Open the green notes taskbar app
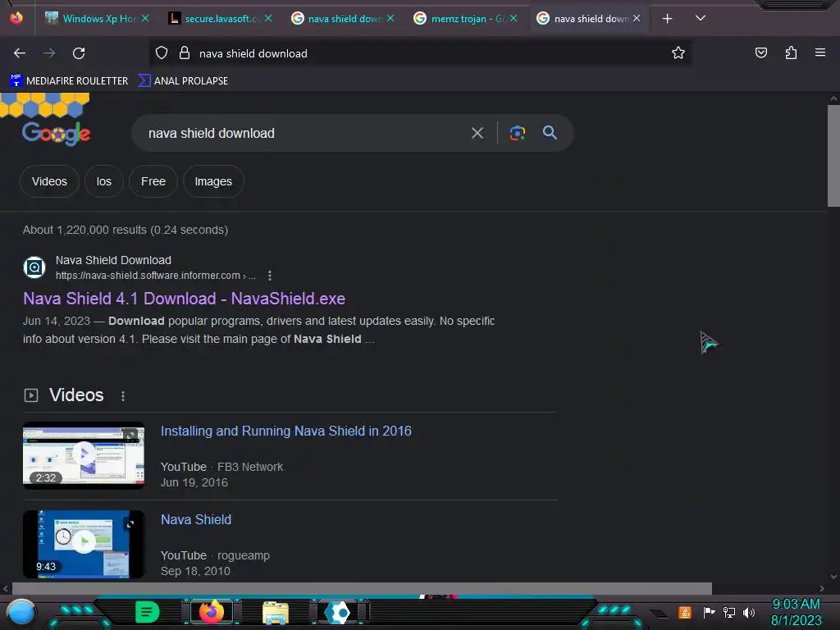 pyautogui.click(x=147, y=612)
